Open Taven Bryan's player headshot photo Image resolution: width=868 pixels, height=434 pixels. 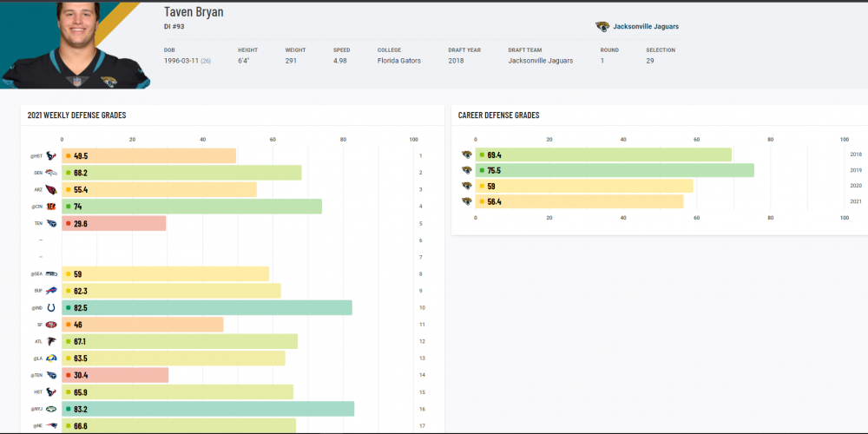tap(75, 45)
